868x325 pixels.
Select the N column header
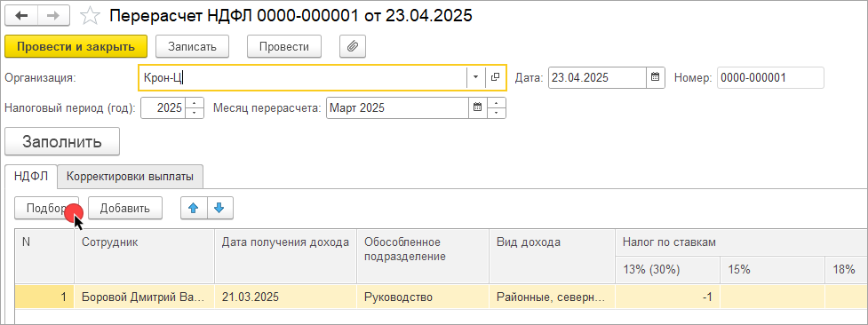[44, 257]
